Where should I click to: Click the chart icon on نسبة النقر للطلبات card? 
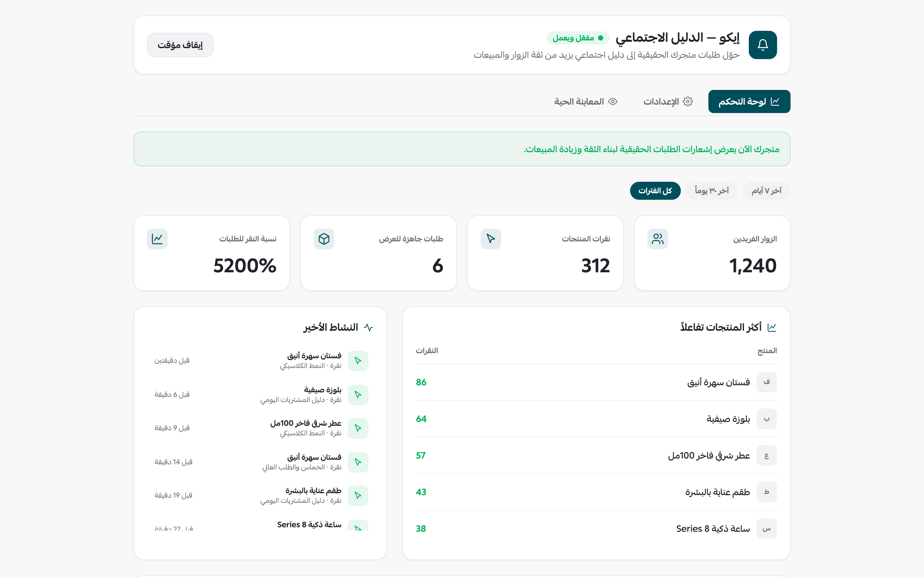point(157,239)
